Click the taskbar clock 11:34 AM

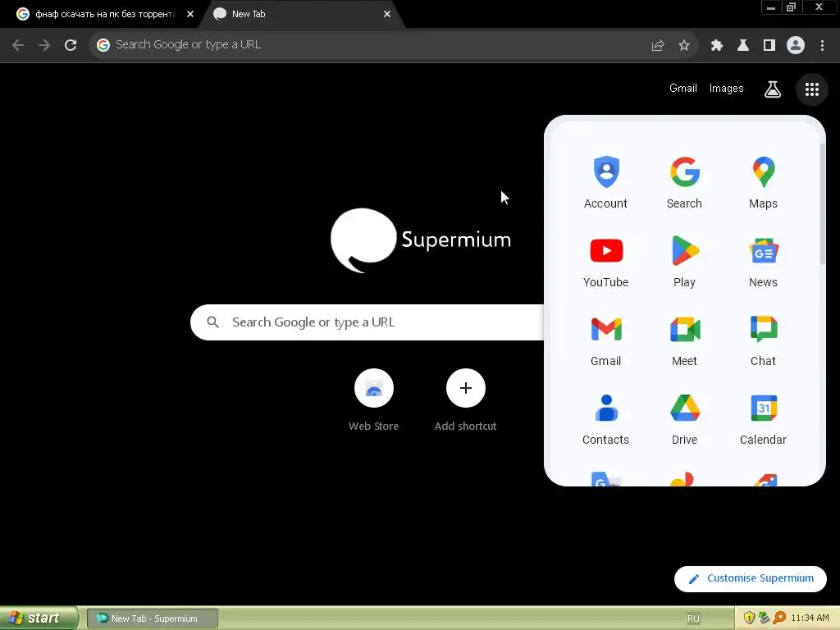[x=810, y=619]
